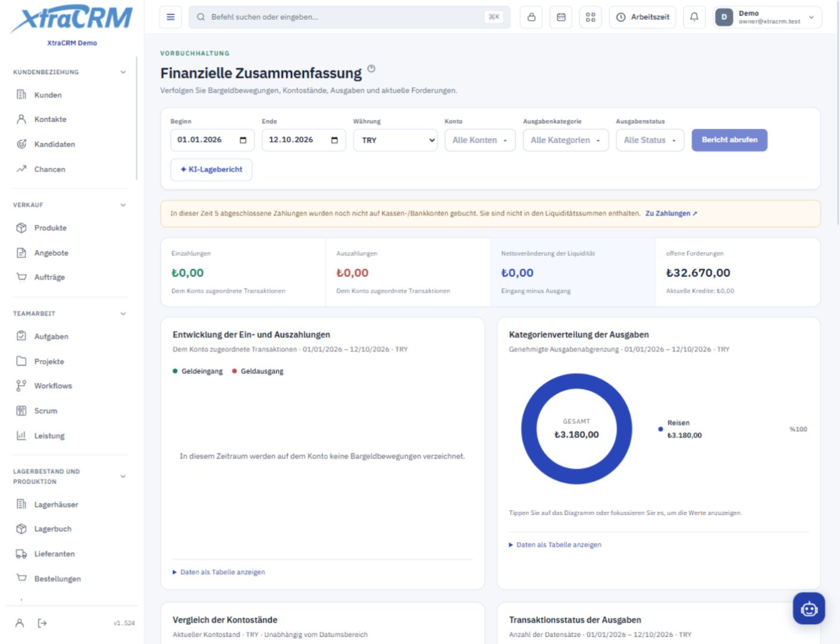
Task: Open the Arbeitszeit button
Action: tap(643, 17)
